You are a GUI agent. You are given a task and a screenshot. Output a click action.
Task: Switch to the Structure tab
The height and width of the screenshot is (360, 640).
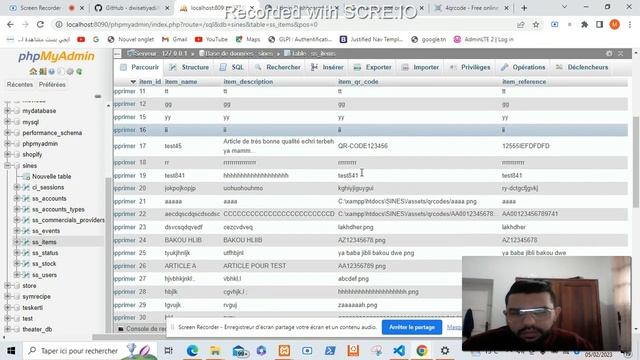tap(189, 67)
